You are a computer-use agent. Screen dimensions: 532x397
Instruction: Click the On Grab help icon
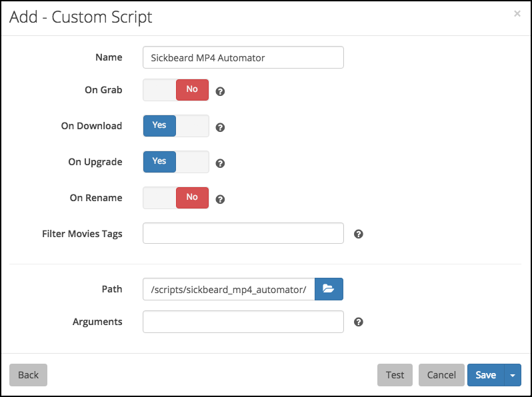(220, 91)
